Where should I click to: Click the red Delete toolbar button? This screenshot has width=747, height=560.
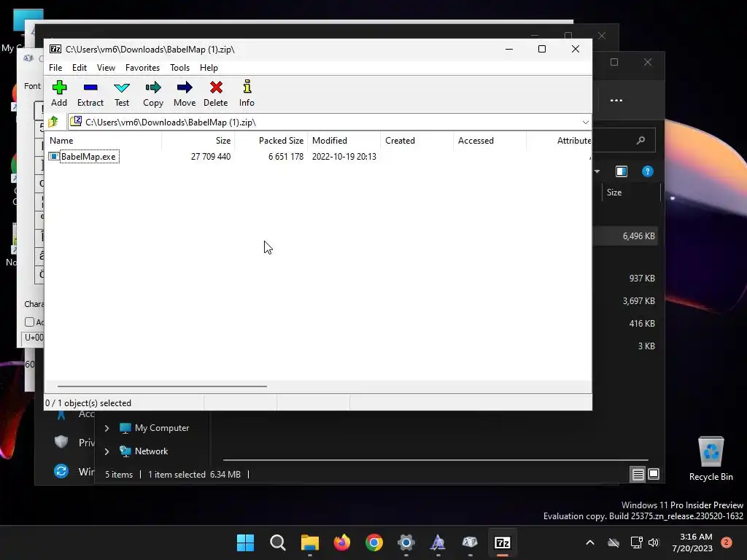pyautogui.click(x=216, y=93)
